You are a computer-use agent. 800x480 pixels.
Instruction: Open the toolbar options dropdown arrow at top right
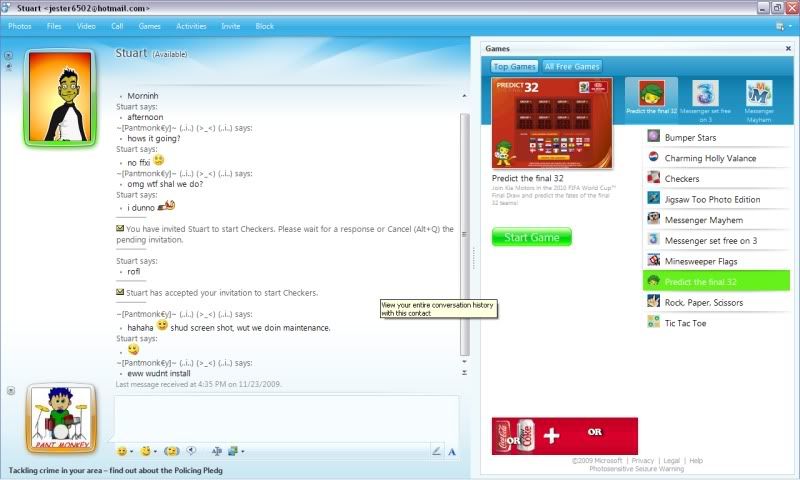pos(790,26)
